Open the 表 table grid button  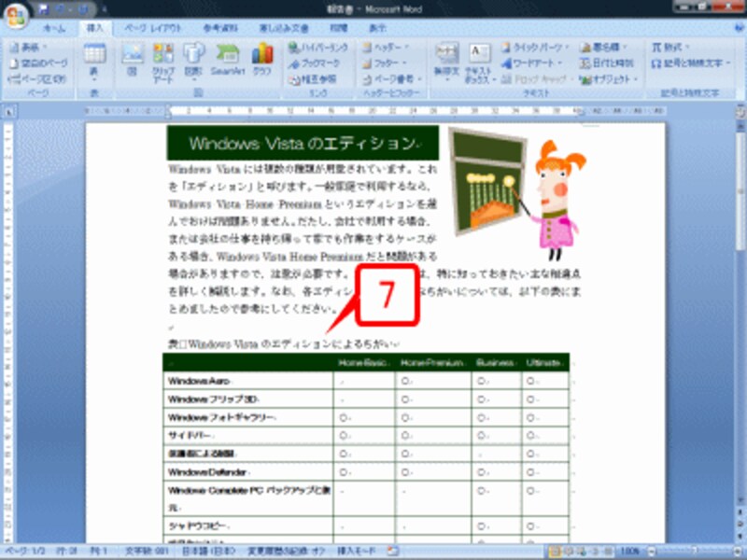pos(94,62)
